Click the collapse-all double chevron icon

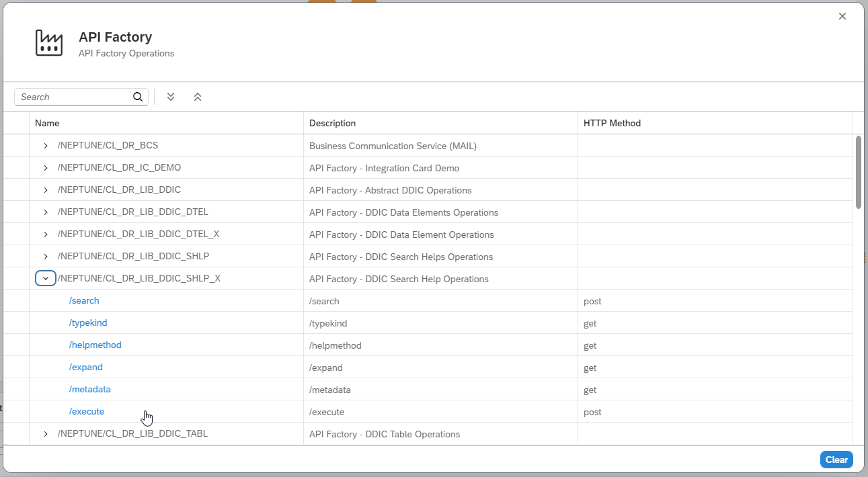(x=197, y=96)
